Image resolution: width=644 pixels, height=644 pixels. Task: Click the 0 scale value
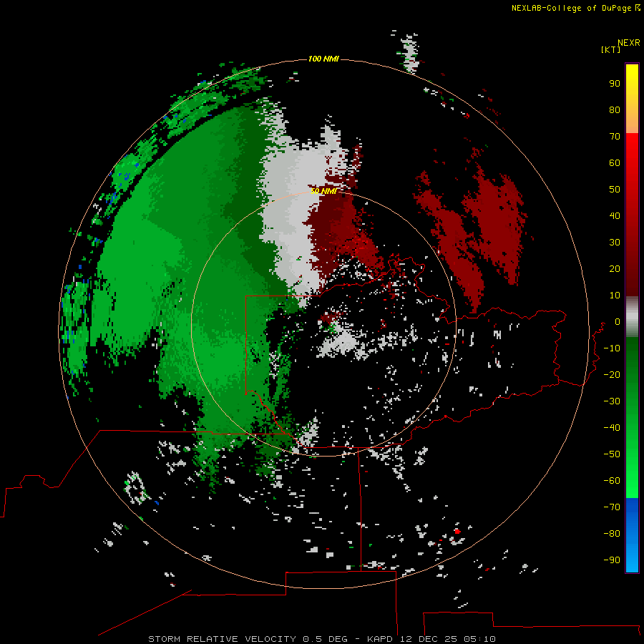click(617, 322)
